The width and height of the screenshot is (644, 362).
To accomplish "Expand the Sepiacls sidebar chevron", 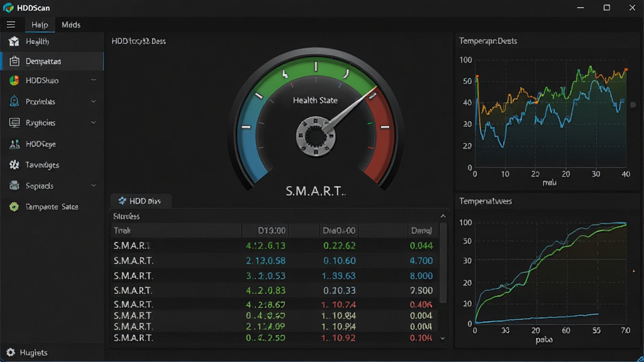I will click(x=93, y=185).
